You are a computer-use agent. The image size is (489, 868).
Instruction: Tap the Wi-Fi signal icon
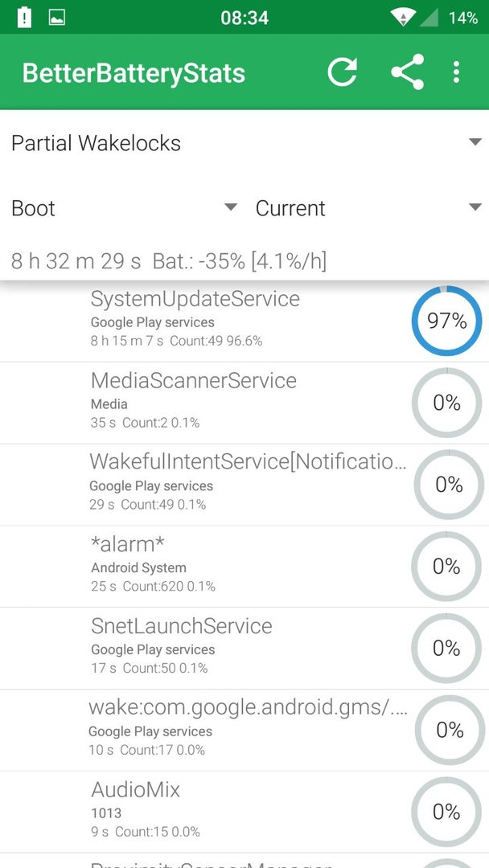click(403, 17)
